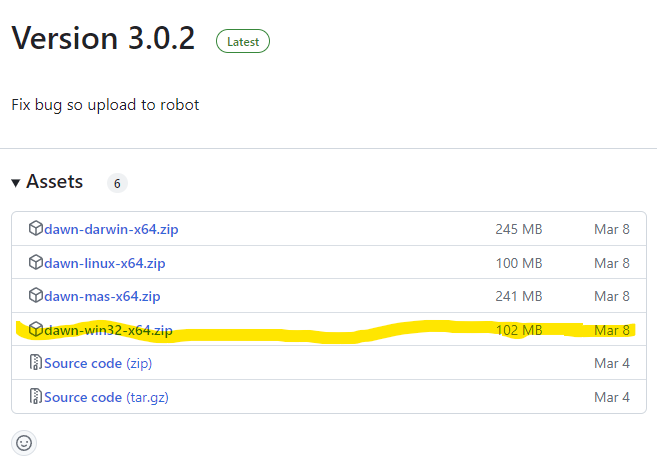This screenshot has width=657, height=468.
Task: Click the green Latest badge
Action: click(x=243, y=41)
